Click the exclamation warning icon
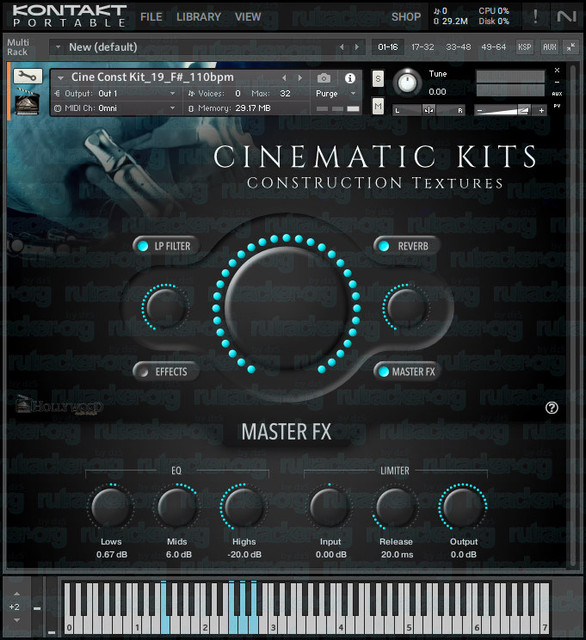Image resolution: width=586 pixels, height=640 pixels. (535, 17)
